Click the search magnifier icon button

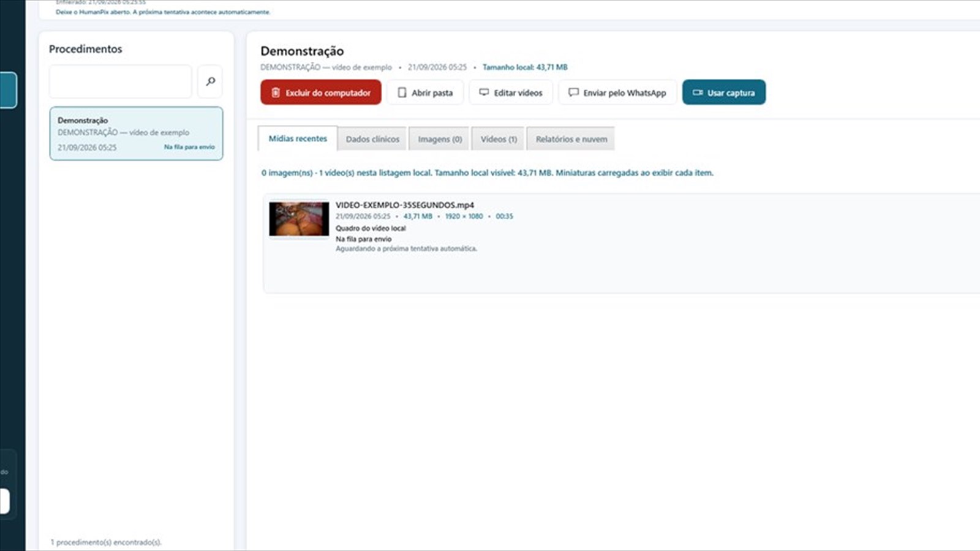click(x=210, y=81)
